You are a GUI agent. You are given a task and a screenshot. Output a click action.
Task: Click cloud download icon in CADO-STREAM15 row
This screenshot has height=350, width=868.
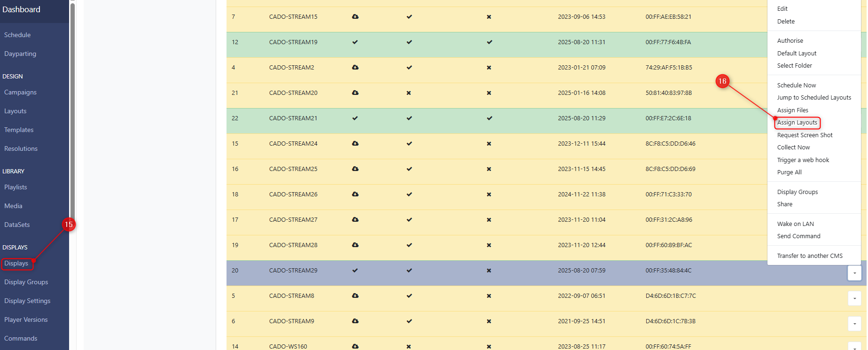[x=355, y=16]
